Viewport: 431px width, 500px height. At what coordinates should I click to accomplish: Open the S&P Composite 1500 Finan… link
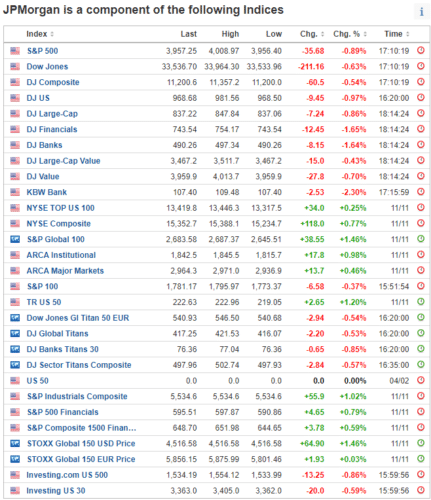pos(81,428)
